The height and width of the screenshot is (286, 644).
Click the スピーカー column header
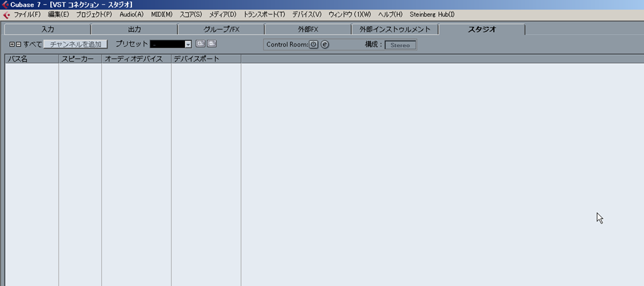click(x=80, y=59)
